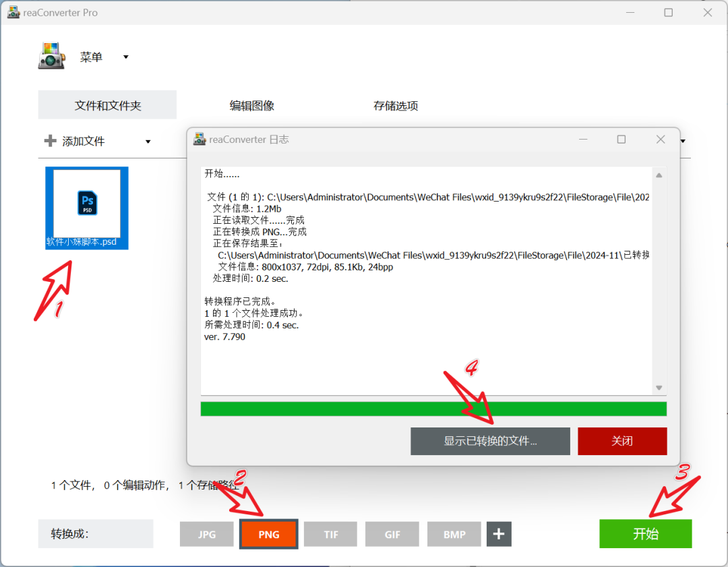Click the green 开始 button
This screenshot has width=728, height=567.
(645, 533)
